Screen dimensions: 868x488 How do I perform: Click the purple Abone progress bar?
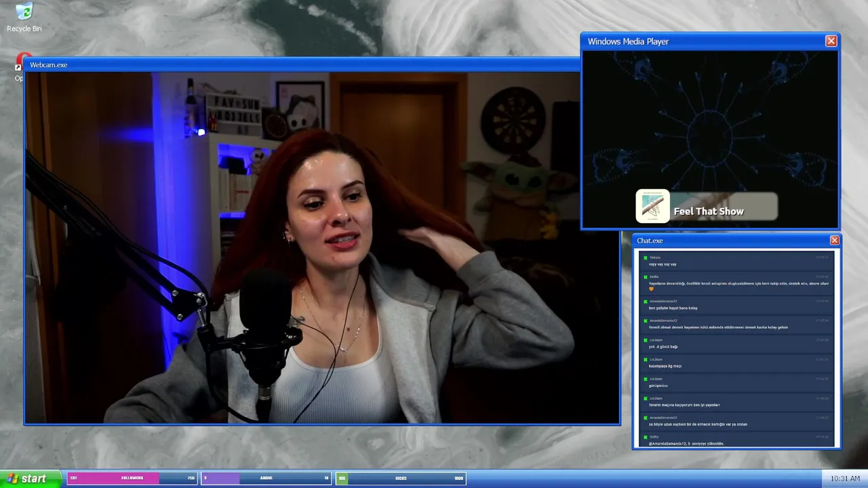tap(267, 478)
